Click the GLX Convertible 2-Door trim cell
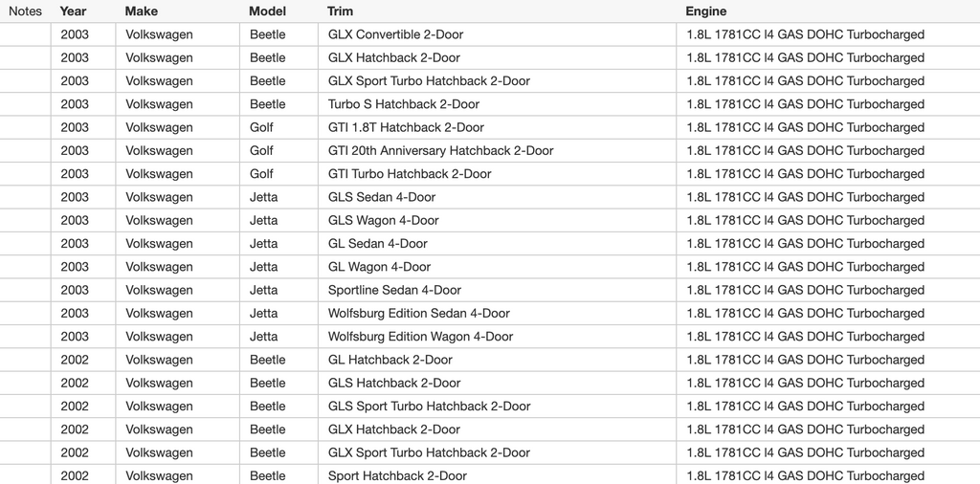The width and height of the screenshot is (980, 484). pos(395,34)
